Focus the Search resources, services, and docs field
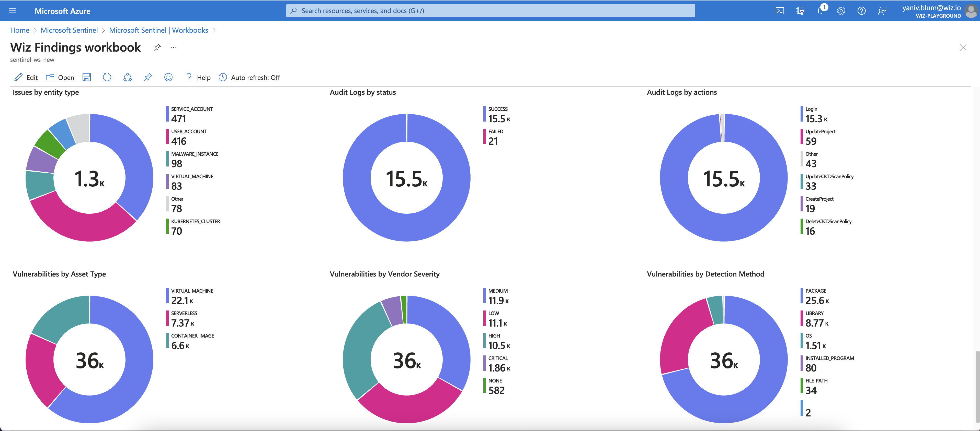This screenshot has width=980, height=431. pyautogui.click(x=490, y=11)
